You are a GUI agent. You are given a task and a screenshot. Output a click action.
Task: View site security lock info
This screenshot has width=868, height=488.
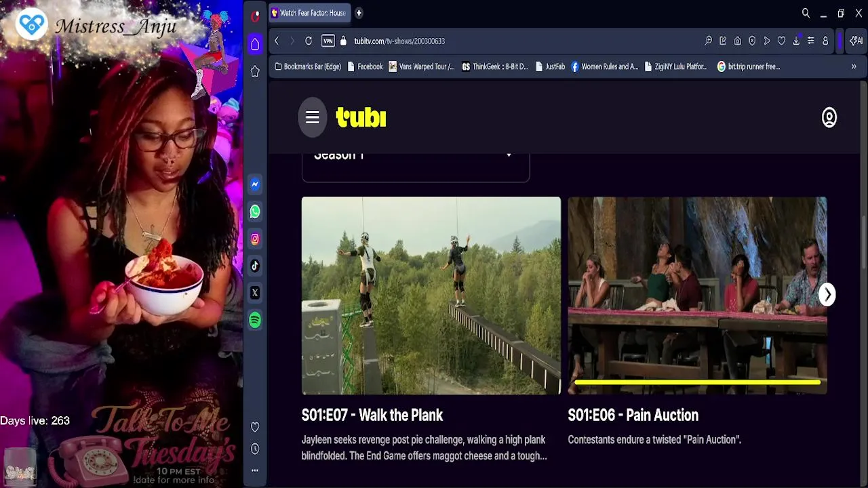click(x=343, y=41)
